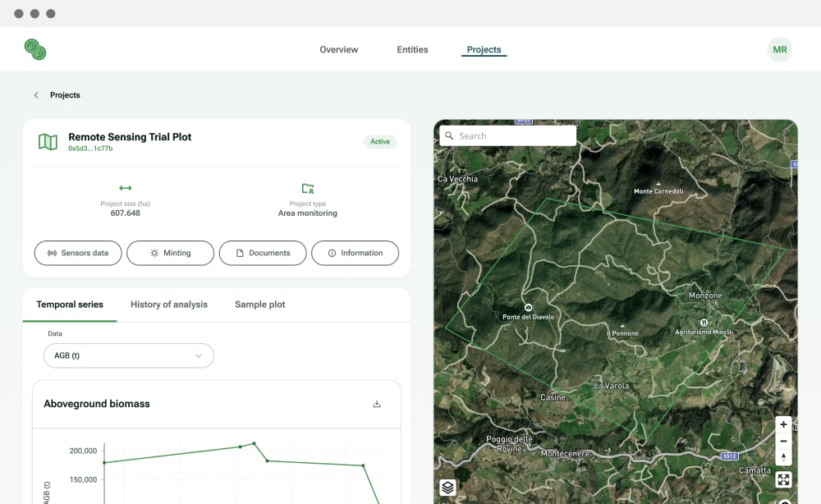Click the Ponte del Diavolo map marker
Image resolution: width=821 pixels, height=504 pixels.
point(528,307)
